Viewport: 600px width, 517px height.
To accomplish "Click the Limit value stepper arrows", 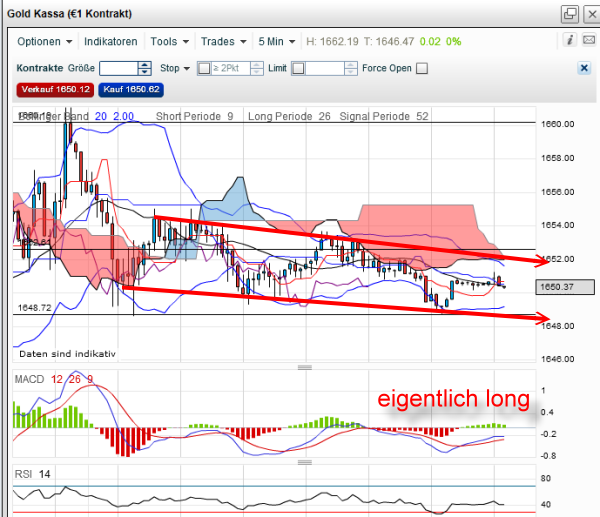I will [351, 68].
